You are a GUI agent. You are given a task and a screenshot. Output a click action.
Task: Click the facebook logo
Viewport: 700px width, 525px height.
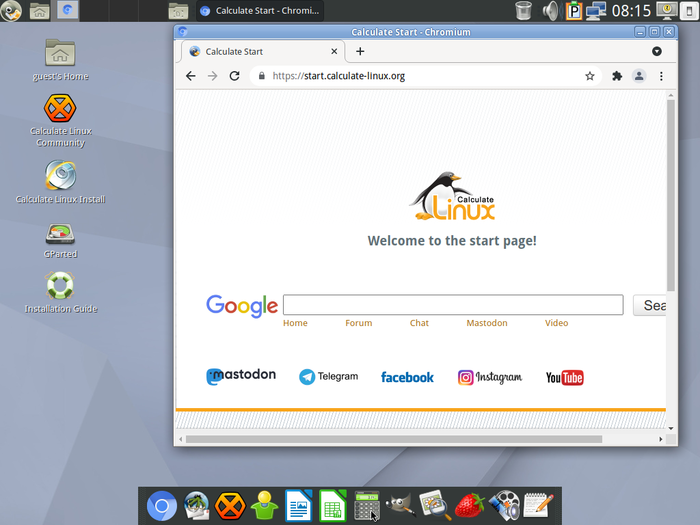[407, 377]
